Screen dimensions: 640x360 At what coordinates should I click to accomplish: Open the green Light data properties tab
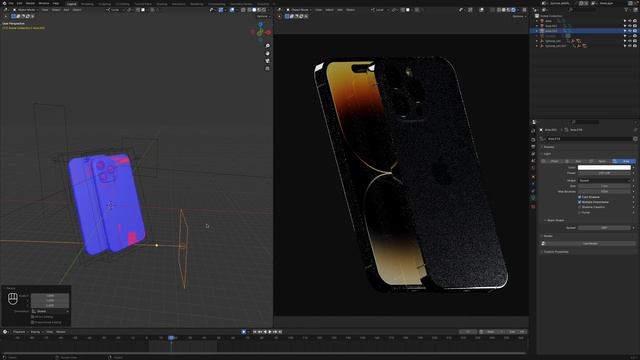tap(533, 198)
